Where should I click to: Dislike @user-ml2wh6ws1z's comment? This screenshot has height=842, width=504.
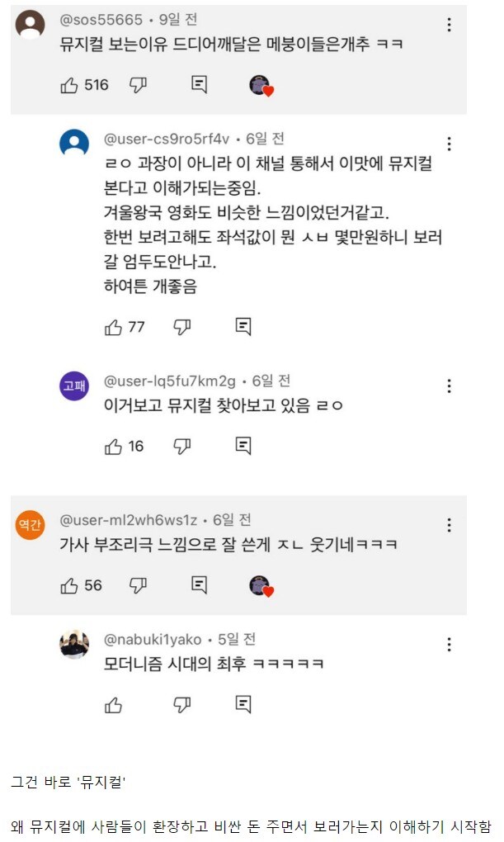134,584
